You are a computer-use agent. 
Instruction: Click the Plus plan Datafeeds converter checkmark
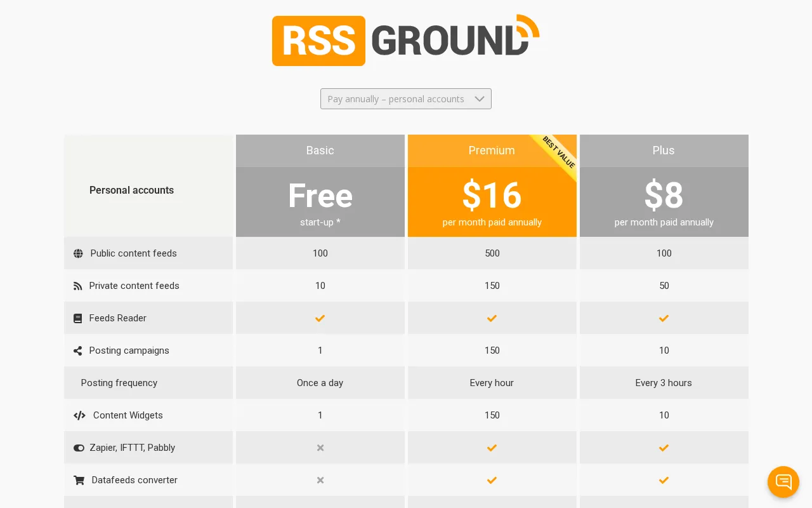[664, 480]
